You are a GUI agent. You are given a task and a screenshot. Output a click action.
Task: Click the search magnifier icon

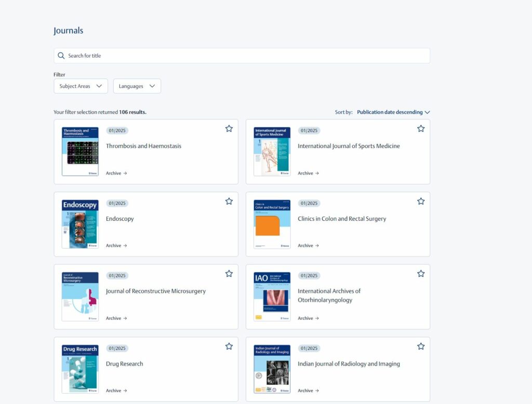(61, 56)
